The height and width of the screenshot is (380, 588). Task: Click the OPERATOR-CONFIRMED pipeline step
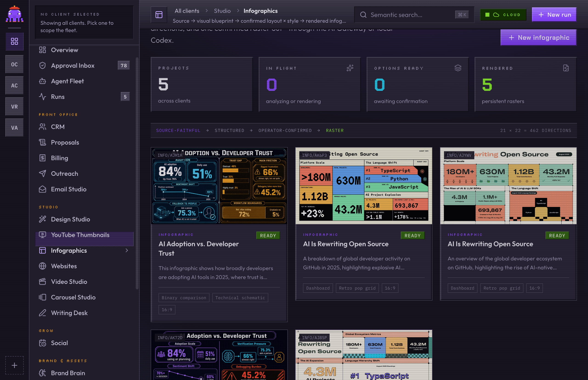[285, 131]
